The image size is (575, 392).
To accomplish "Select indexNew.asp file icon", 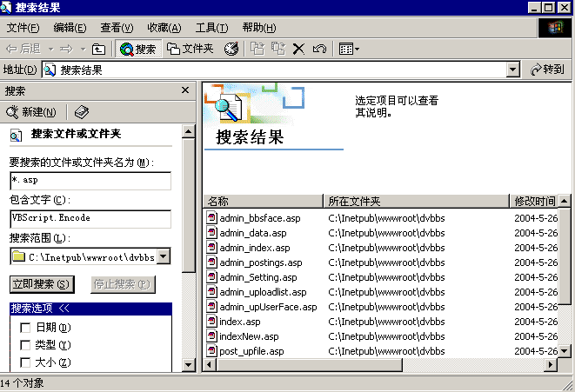I will tap(211, 336).
